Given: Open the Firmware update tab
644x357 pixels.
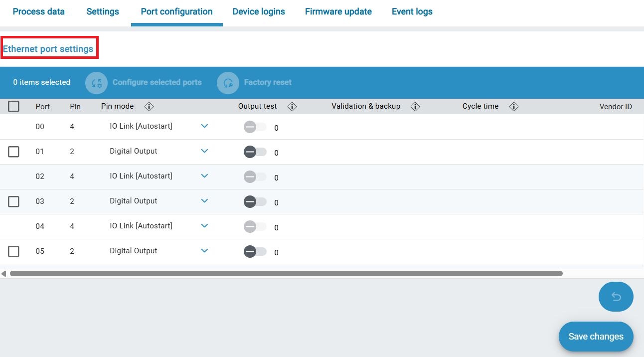Looking at the screenshot, I should click(x=338, y=11).
